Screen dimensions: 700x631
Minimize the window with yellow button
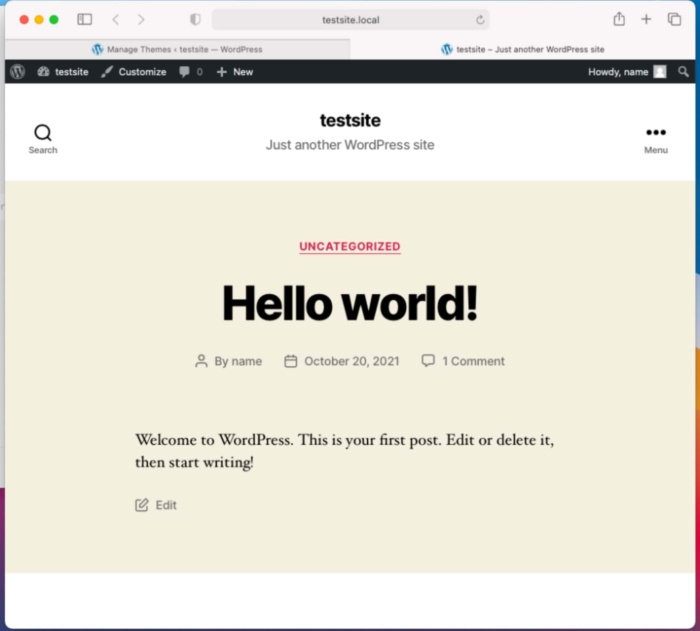39,20
